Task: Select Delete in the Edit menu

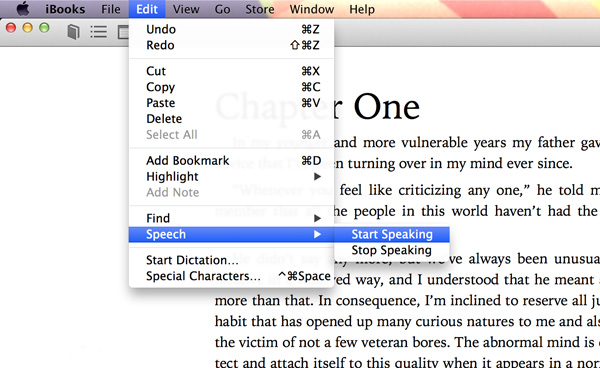Action: pos(232,119)
